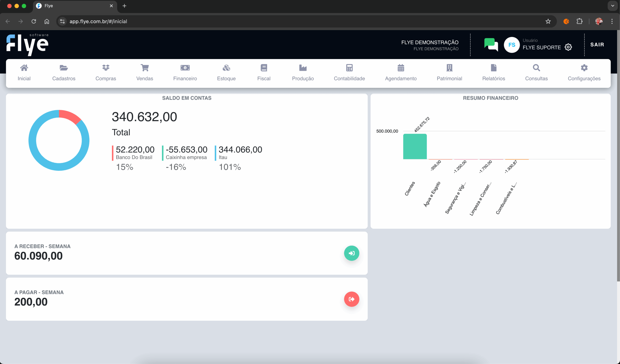This screenshot has width=620, height=364.
Task: Click the green A Receber arrow button
Action: click(351, 253)
